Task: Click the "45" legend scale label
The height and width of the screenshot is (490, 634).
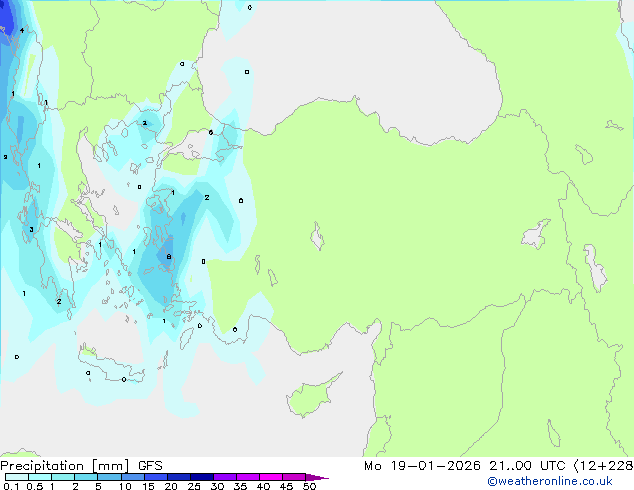Action: click(286, 486)
